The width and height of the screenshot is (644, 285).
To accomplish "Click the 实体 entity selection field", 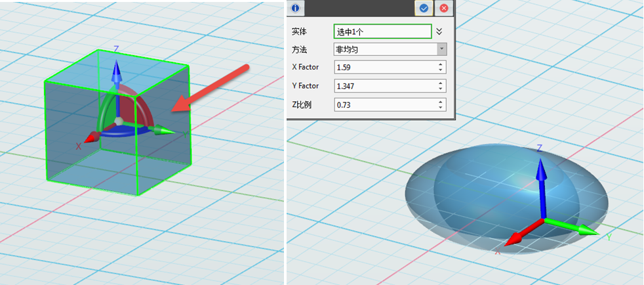I will coord(382,31).
